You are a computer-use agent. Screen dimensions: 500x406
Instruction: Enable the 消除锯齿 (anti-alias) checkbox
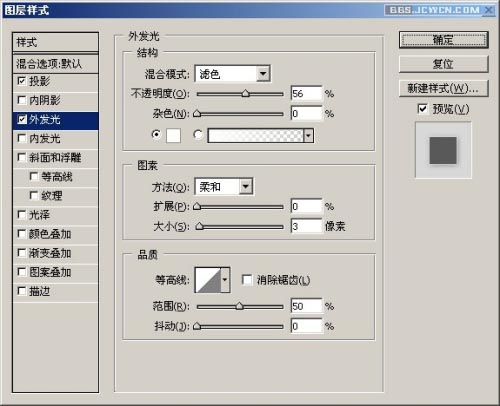[247, 280]
